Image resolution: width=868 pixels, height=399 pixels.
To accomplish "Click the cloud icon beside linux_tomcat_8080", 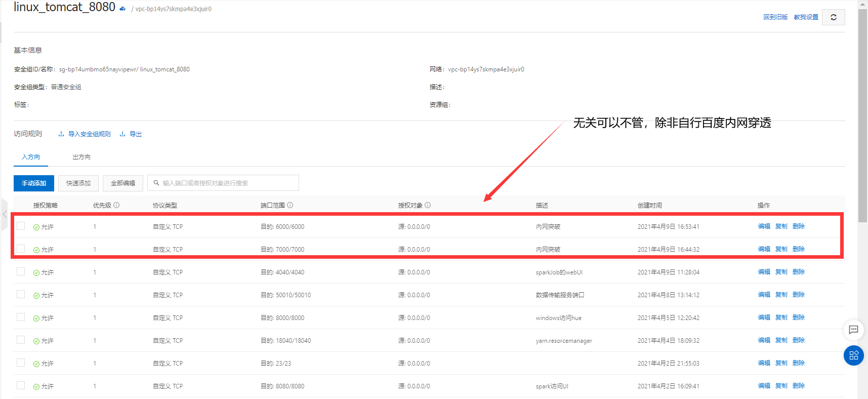I will click(122, 9).
